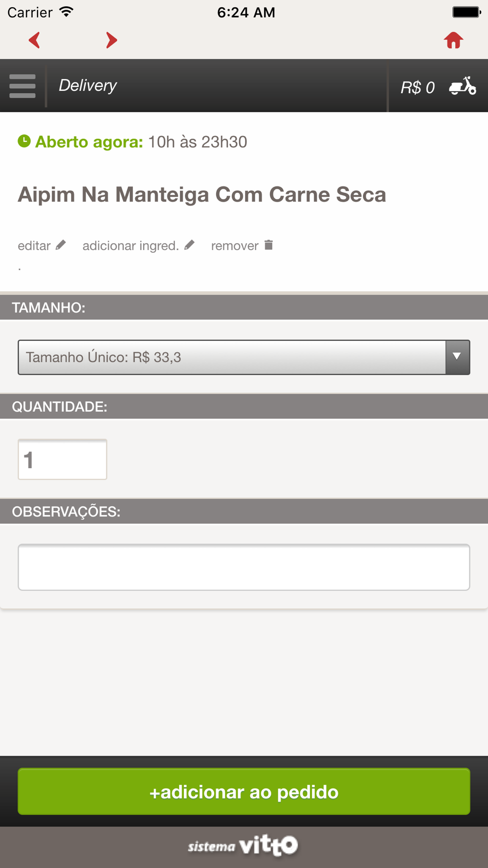Open the Tamanho Único size dropdown
Image resolution: width=488 pixels, height=868 pixels.
[x=232, y=357]
